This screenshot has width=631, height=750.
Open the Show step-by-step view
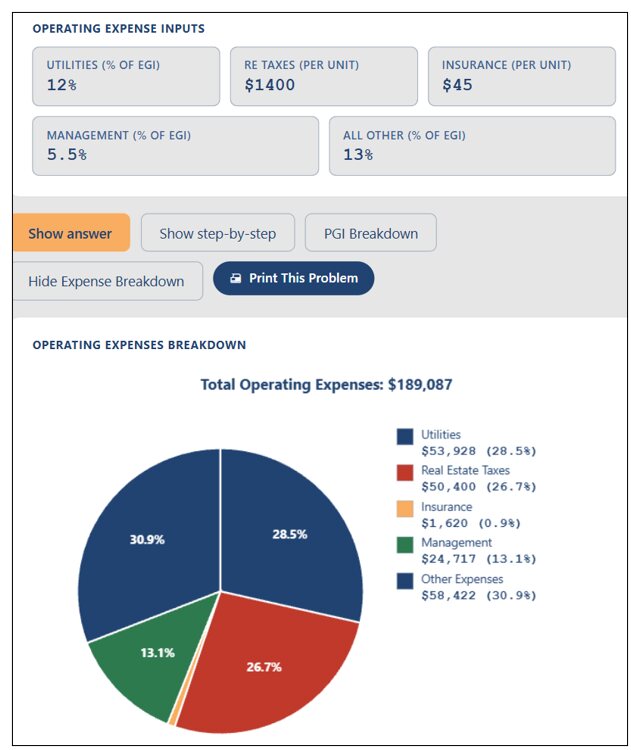point(218,233)
